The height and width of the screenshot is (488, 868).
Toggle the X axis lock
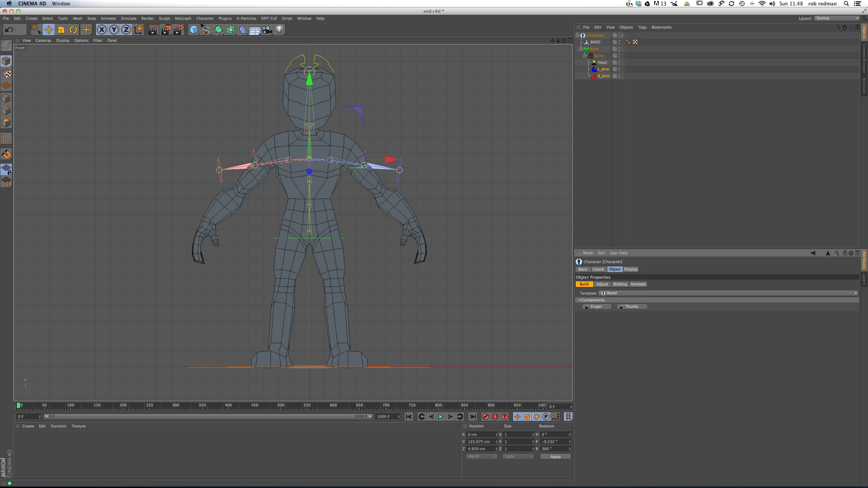point(102,30)
